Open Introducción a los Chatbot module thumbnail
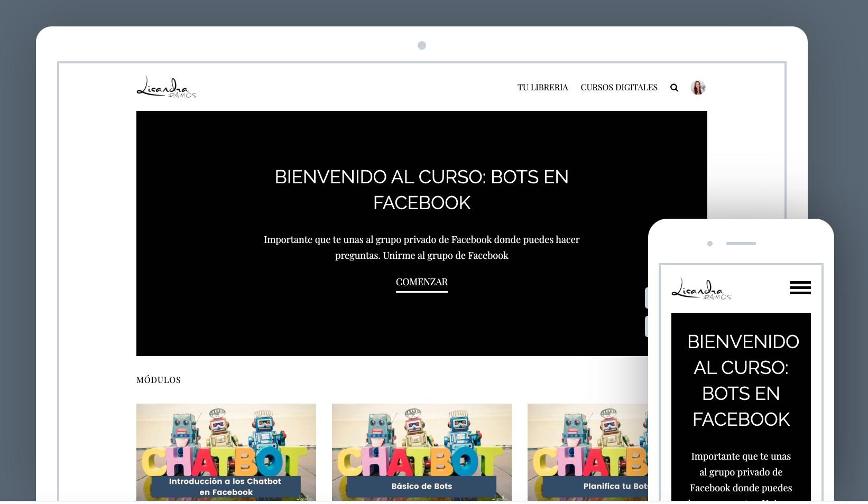868x504 pixels. click(x=226, y=452)
